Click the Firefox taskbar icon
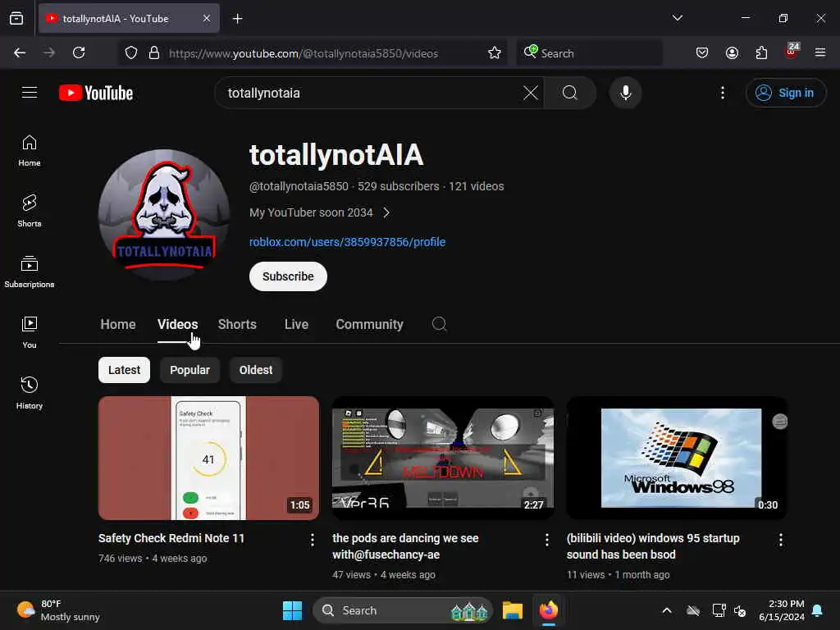Viewport: 840px width, 630px height. point(549,610)
